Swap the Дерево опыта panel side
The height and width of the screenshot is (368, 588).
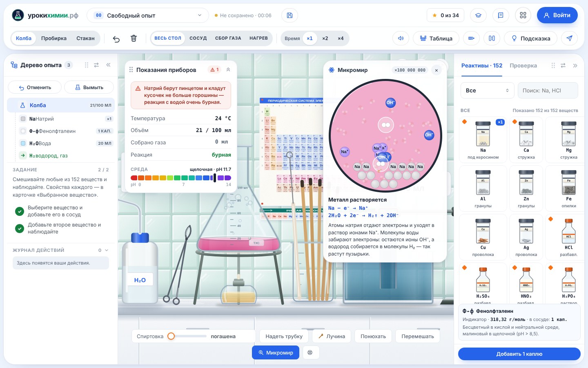(x=96, y=65)
